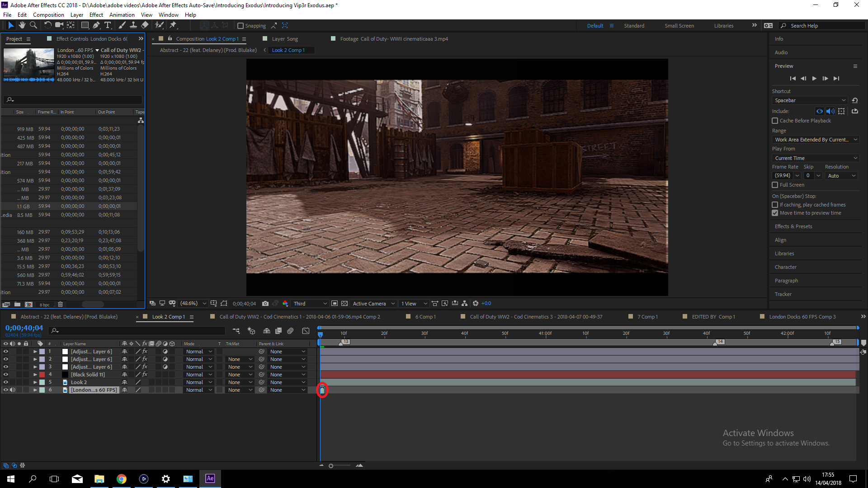The image size is (868, 488).
Task: Select the Zoom magnifier tool
Action: (33, 25)
